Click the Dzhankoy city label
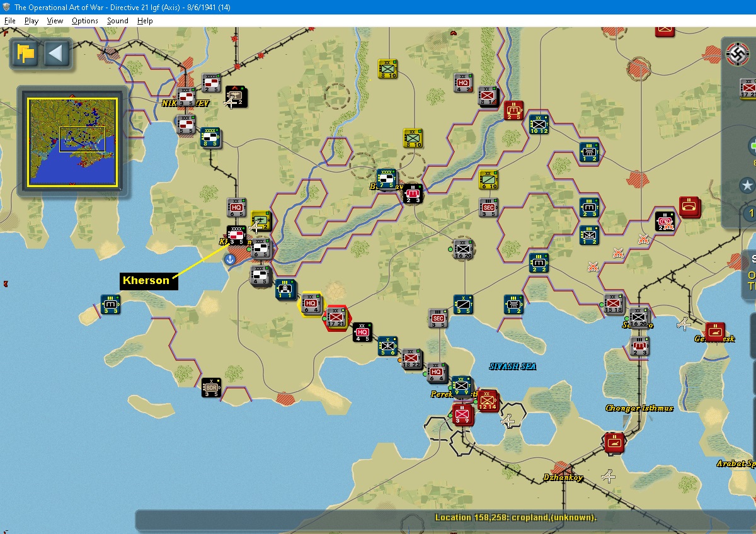Image resolution: width=756 pixels, height=534 pixels. pyautogui.click(x=563, y=478)
